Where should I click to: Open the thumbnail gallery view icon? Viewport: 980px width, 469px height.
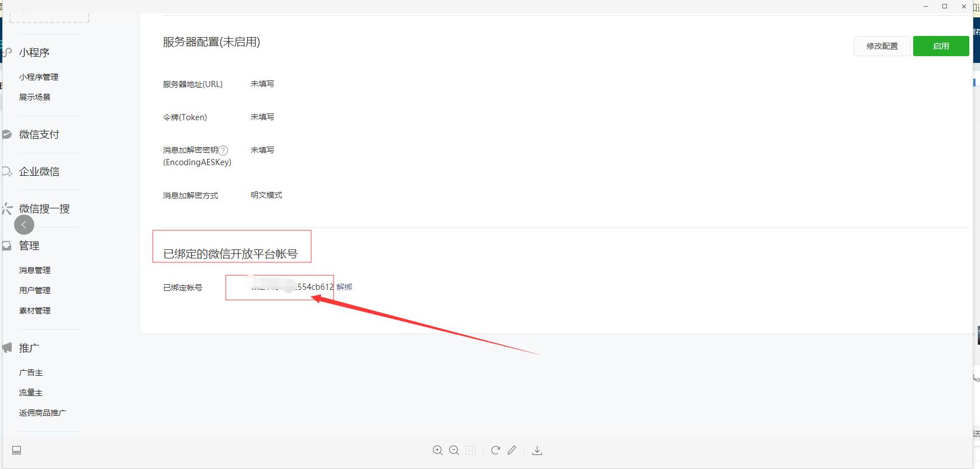click(x=17, y=450)
